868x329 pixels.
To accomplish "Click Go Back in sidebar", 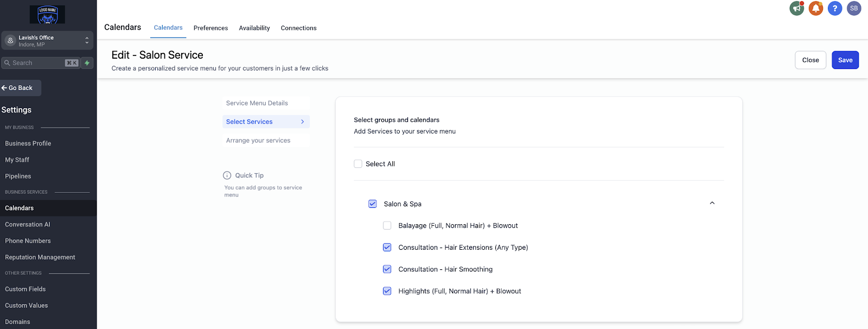I will pos(21,88).
